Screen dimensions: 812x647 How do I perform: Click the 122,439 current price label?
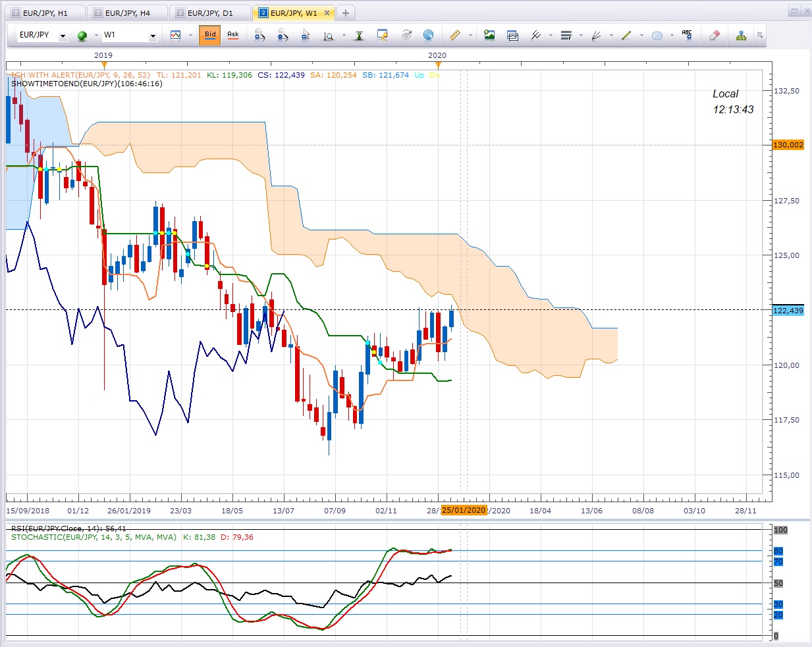pyautogui.click(x=788, y=311)
